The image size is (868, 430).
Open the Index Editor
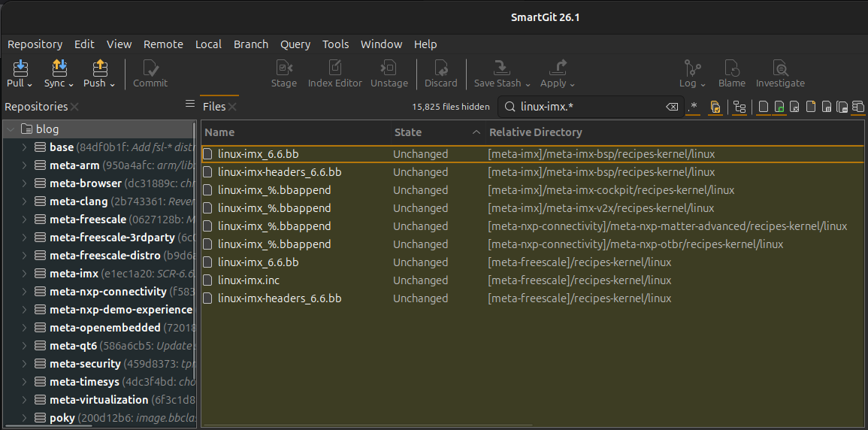(335, 74)
